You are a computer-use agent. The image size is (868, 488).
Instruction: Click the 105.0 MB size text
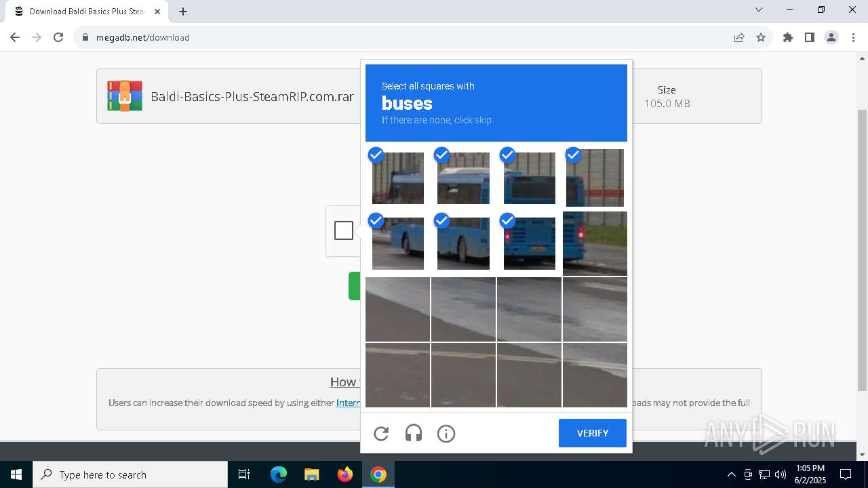(x=667, y=104)
